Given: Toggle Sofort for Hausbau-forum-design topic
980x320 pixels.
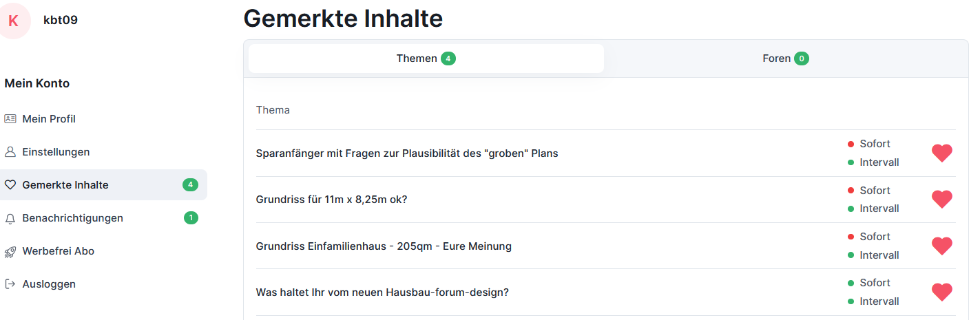Looking at the screenshot, I should 874,283.
